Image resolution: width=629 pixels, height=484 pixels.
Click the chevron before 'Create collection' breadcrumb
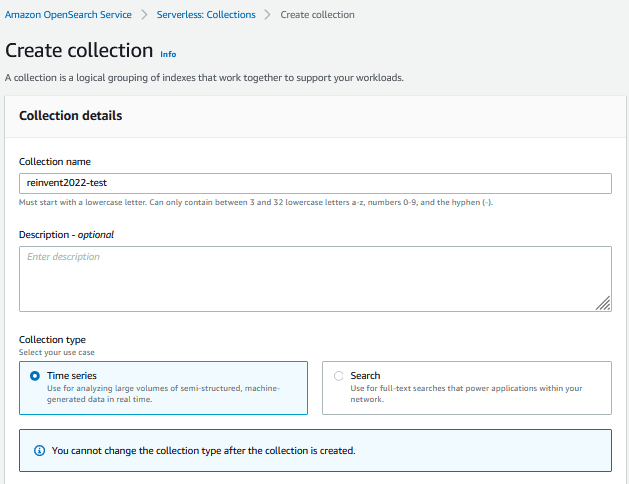coord(268,15)
